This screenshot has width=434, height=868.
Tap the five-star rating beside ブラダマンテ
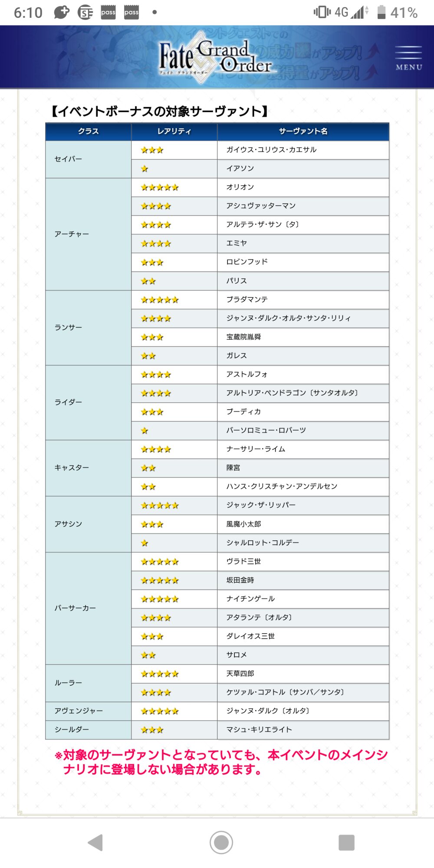(160, 300)
